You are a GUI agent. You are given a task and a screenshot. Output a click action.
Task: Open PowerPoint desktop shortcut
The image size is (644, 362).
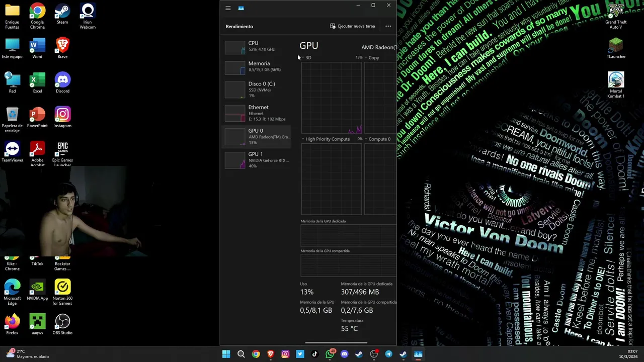point(37,118)
